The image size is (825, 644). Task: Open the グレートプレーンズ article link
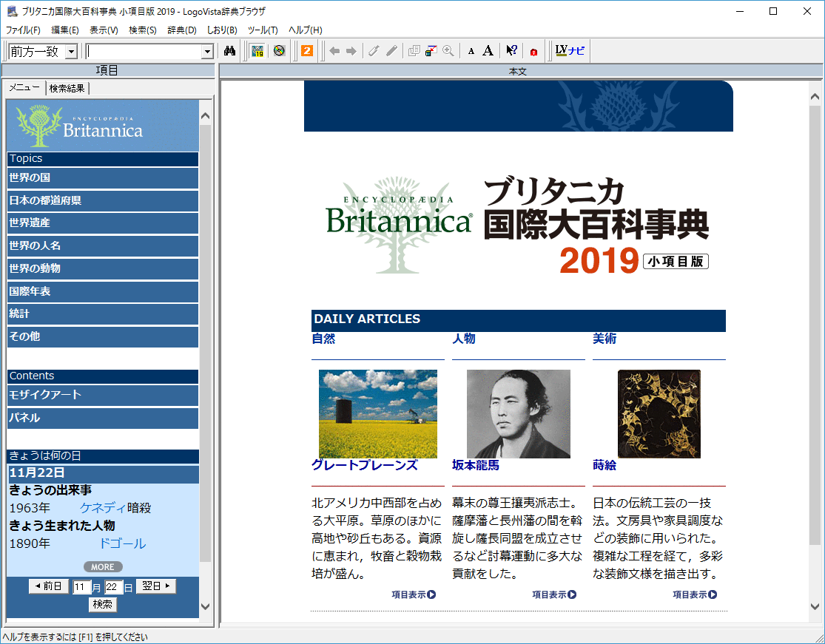point(365,465)
